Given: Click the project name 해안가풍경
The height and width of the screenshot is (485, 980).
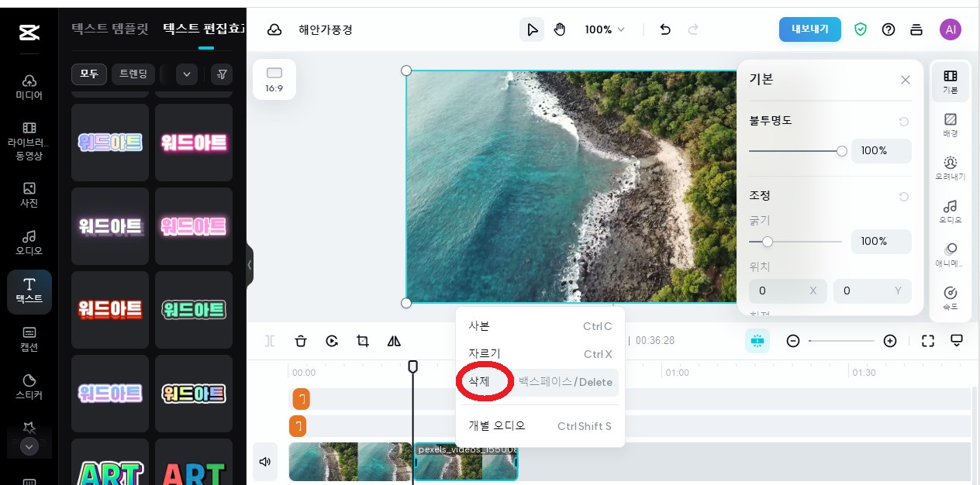Looking at the screenshot, I should [326, 29].
